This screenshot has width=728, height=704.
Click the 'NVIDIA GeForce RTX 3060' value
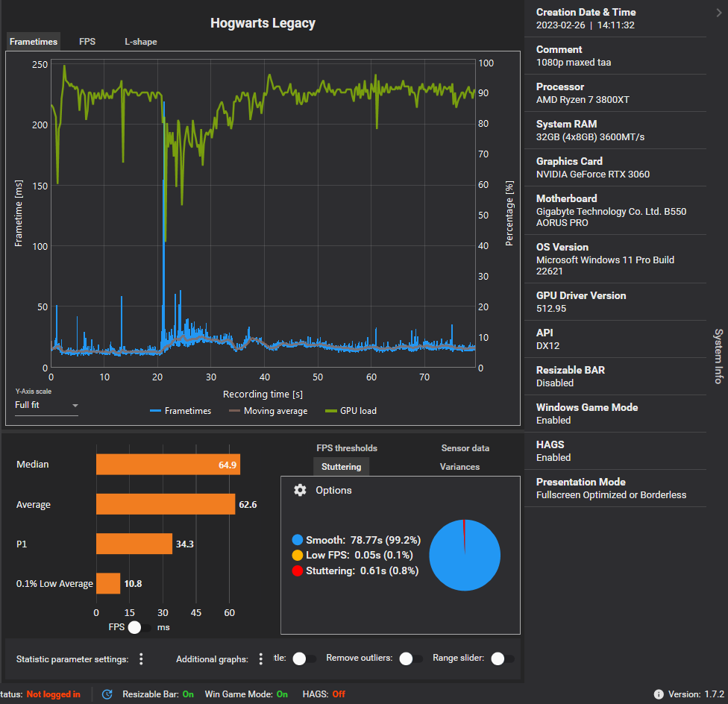coord(593,174)
